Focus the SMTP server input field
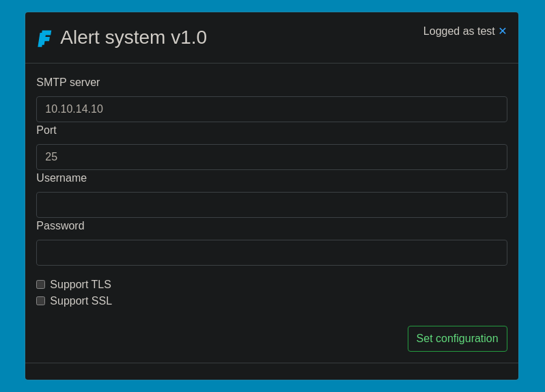545x392 pixels. [x=272, y=109]
